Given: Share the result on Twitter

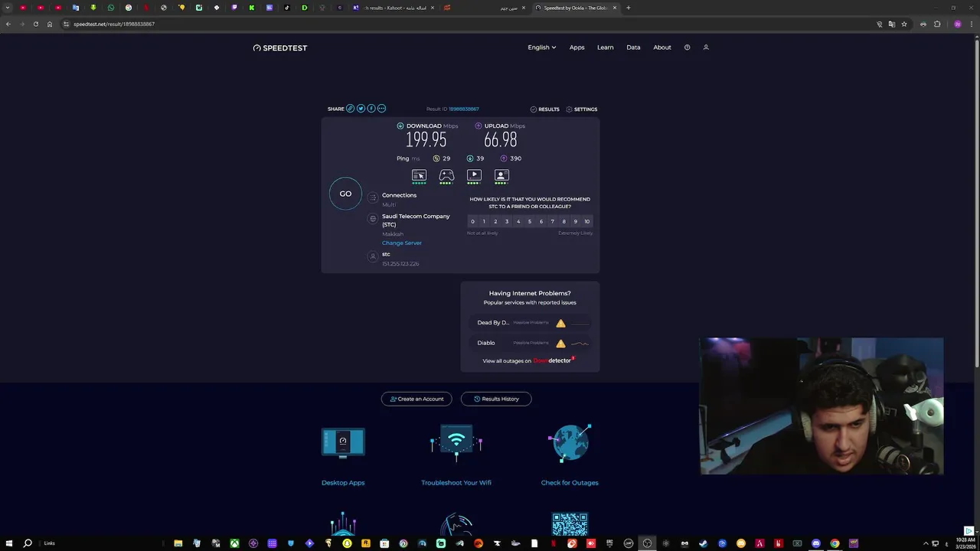Looking at the screenshot, I should pyautogui.click(x=361, y=109).
